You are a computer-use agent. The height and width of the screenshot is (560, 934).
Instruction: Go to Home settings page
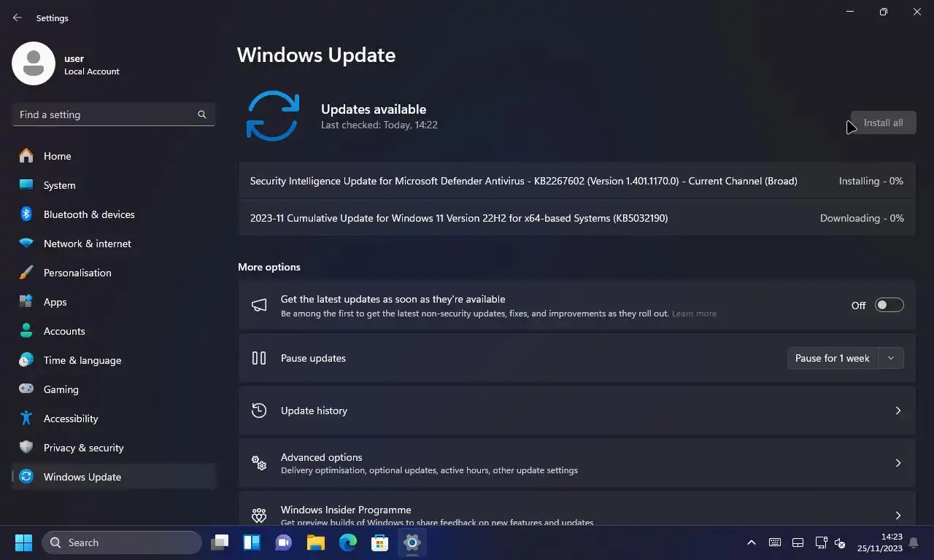pos(114,156)
